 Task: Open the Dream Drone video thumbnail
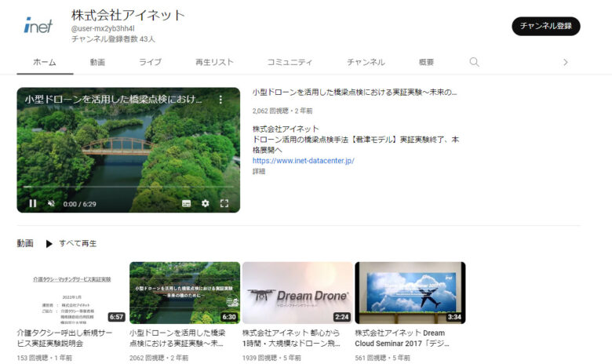(297, 293)
